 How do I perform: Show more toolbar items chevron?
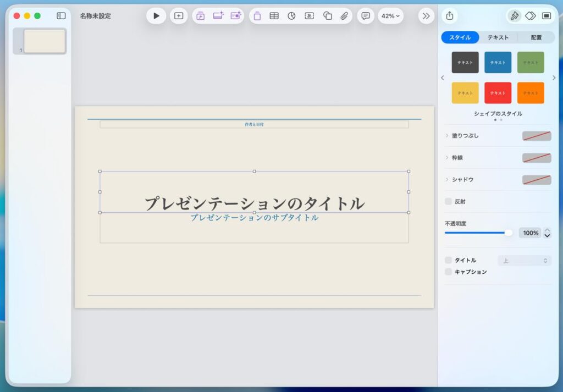coord(426,16)
